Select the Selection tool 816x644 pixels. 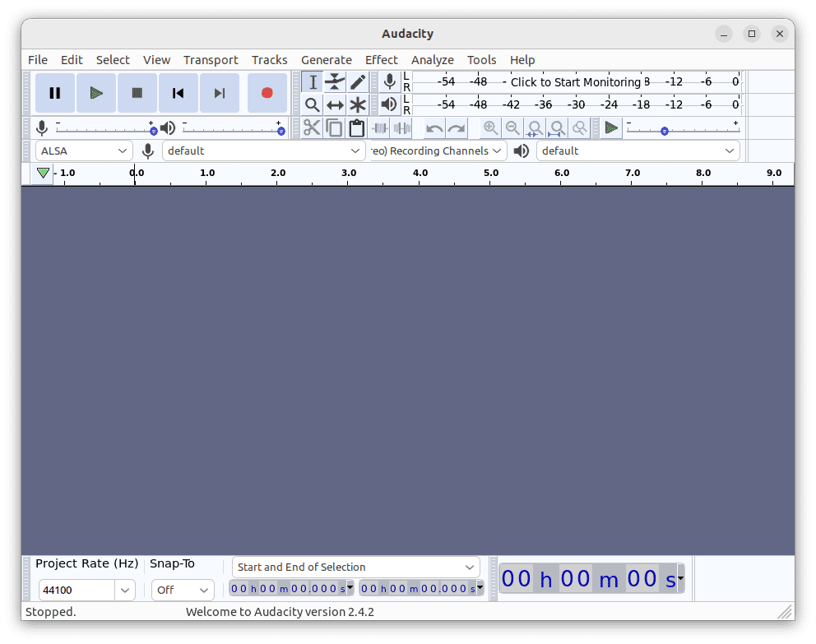313,82
